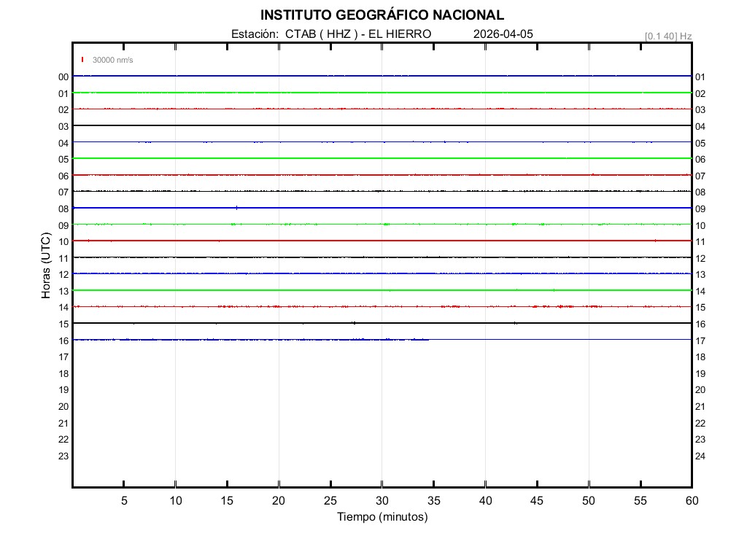Click the station label CTAB ( HHZ ) - EL HIERRO
747x560 pixels.
[331, 34]
